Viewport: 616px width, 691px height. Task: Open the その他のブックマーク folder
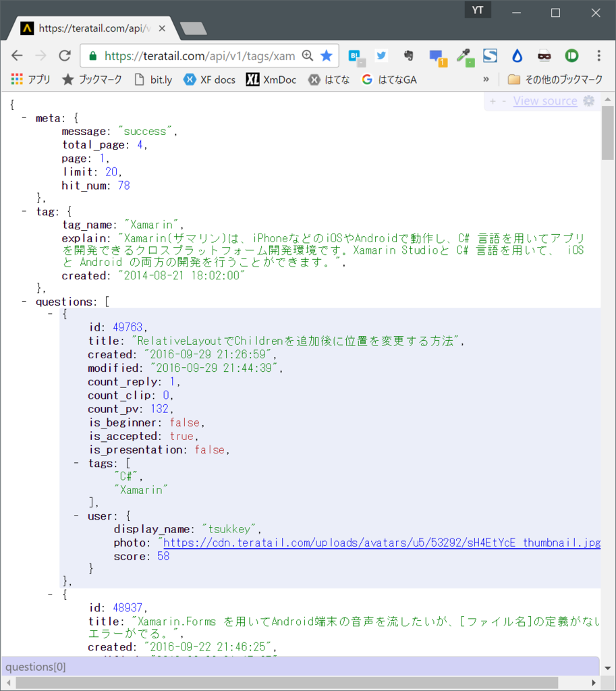555,80
